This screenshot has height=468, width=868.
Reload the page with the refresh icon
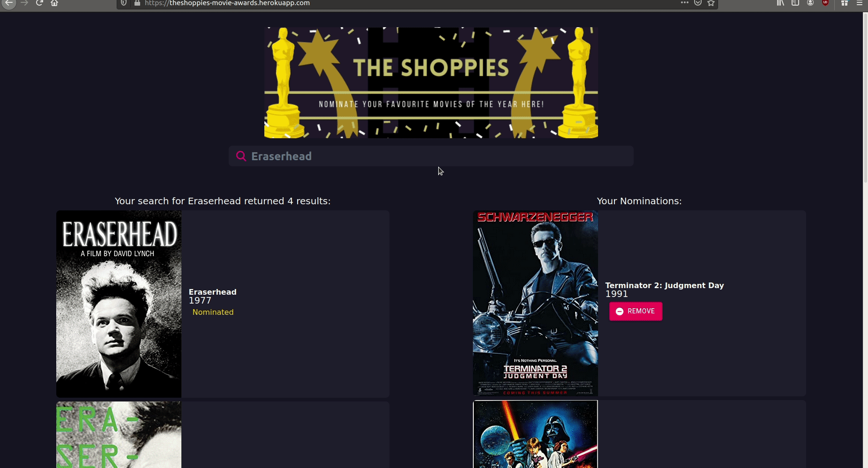(x=39, y=3)
